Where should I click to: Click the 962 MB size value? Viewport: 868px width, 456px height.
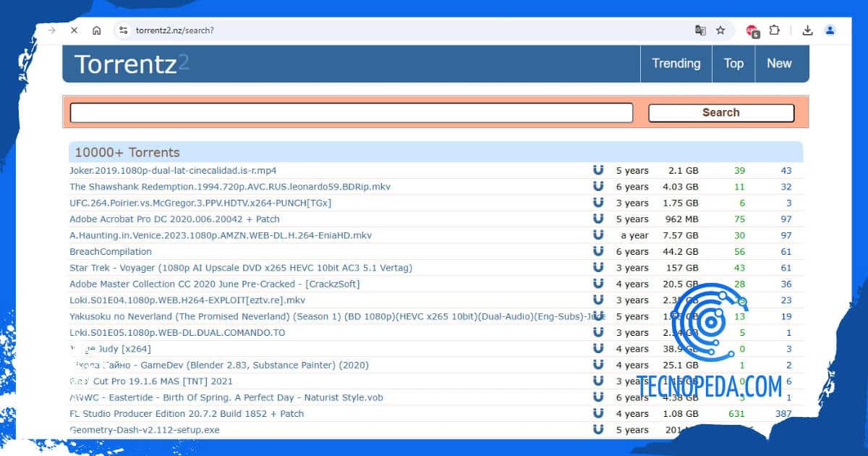pyautogui.click(x=681, y=219)
